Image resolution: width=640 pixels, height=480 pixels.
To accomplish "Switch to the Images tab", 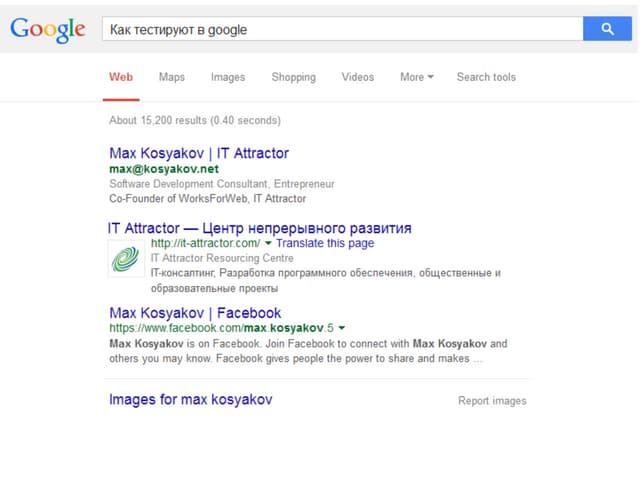I will (x=228, y=77).
